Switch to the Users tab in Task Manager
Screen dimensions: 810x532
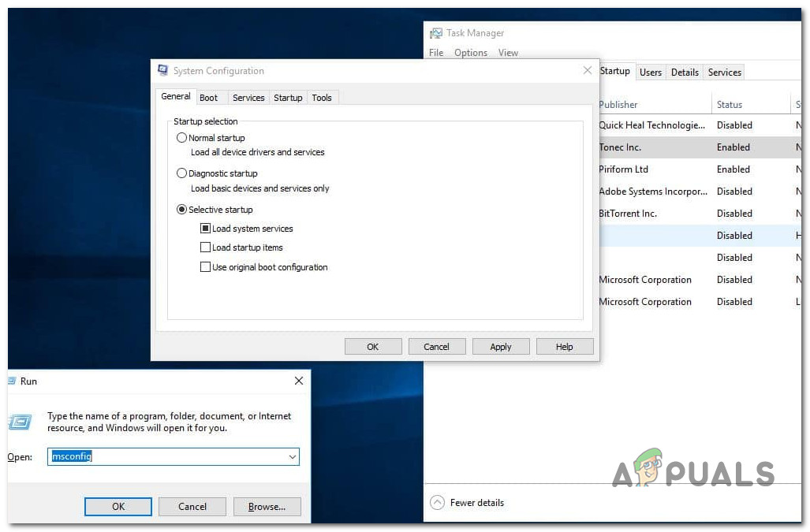coord(651,72)
